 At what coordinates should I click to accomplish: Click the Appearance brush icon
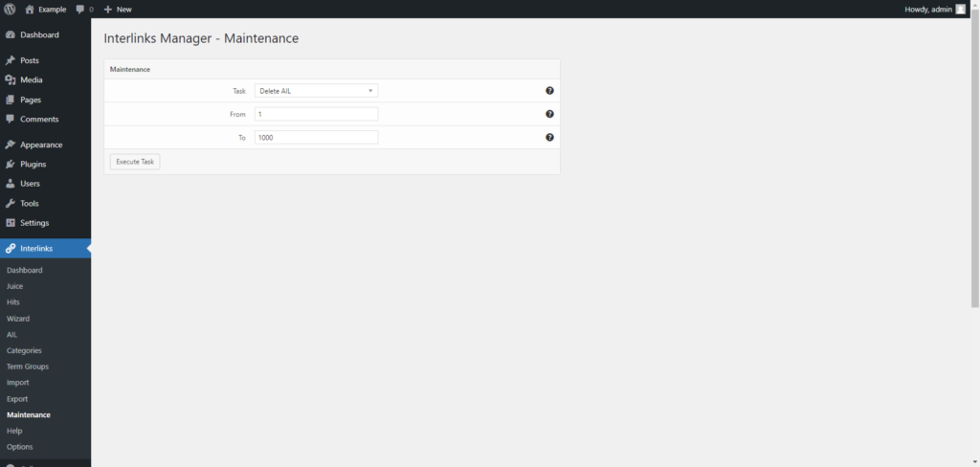tap(10, 145)
